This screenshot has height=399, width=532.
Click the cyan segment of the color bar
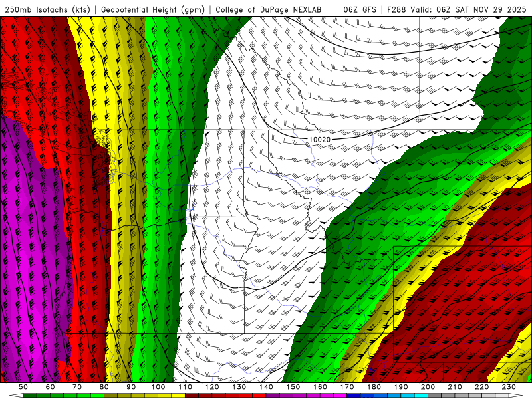point(421,396)
